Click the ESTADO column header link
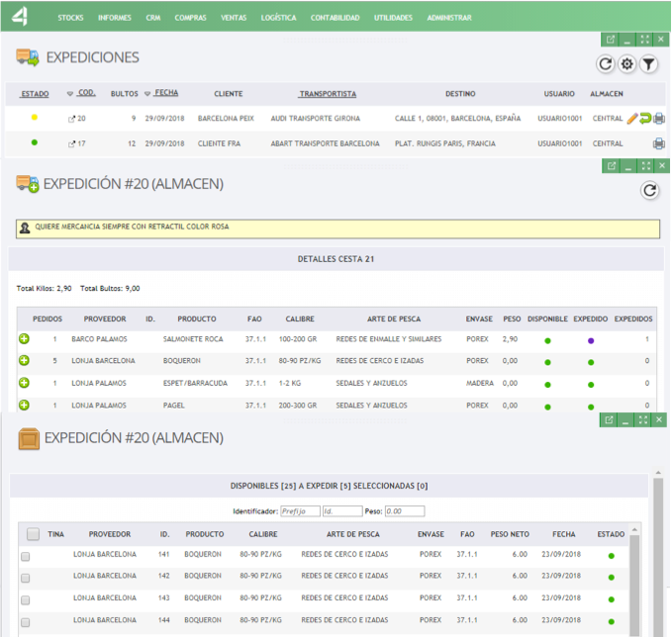Screen dimensions: 672x637 click(35, 94)
